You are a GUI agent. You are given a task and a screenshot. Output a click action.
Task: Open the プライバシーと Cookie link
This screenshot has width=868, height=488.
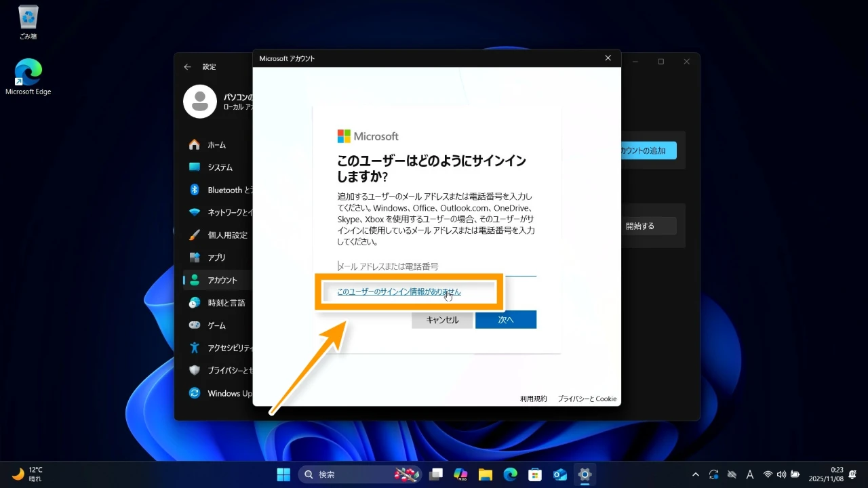click(x=587, y=399)
